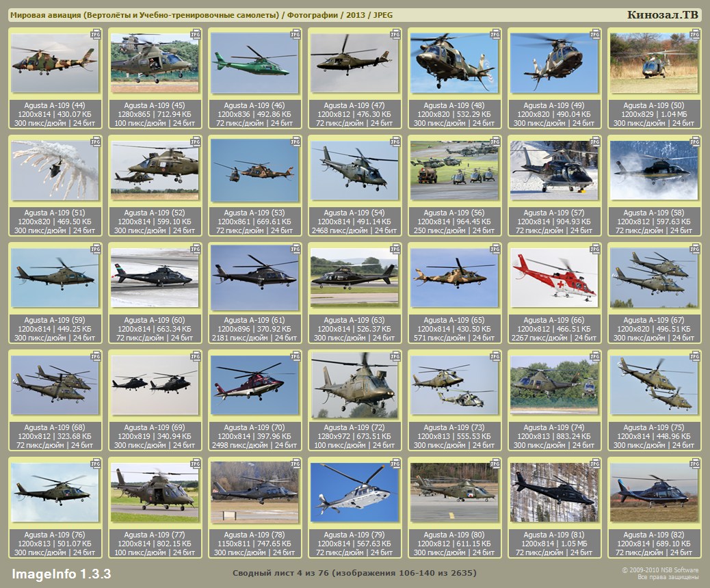Click JPG icon on Agusta A-109 (58)
This screenshot has height=588, width=710.
click(695, 141)
